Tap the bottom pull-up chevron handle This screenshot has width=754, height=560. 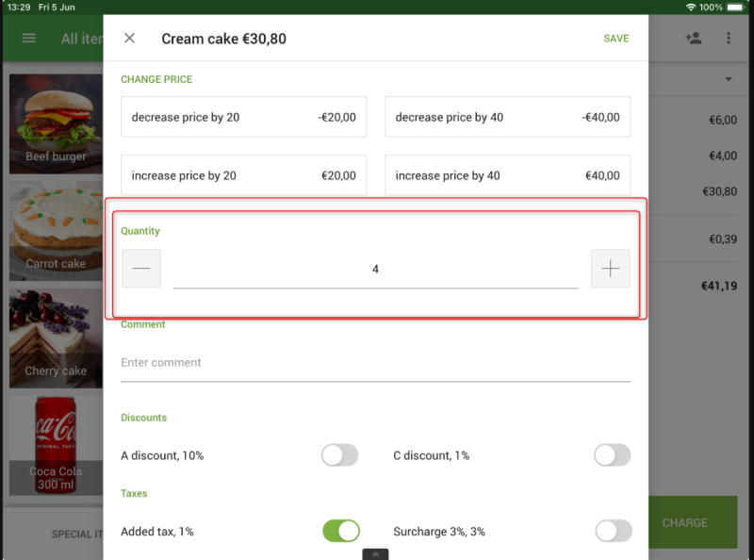[375, 554]
